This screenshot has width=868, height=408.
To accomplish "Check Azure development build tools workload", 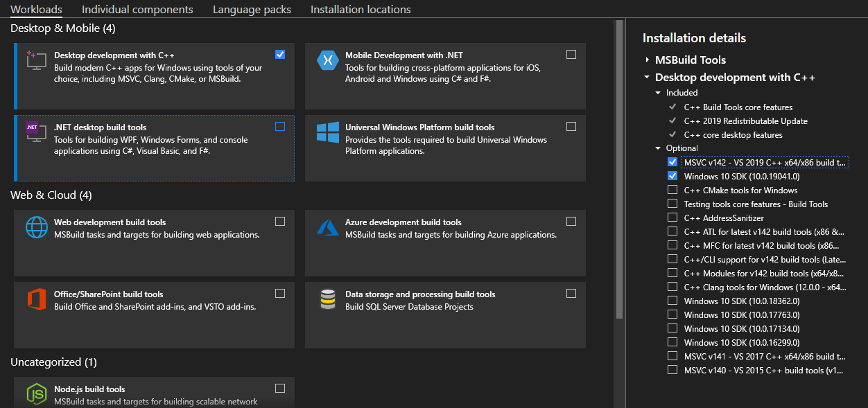I will coord(571,222).
